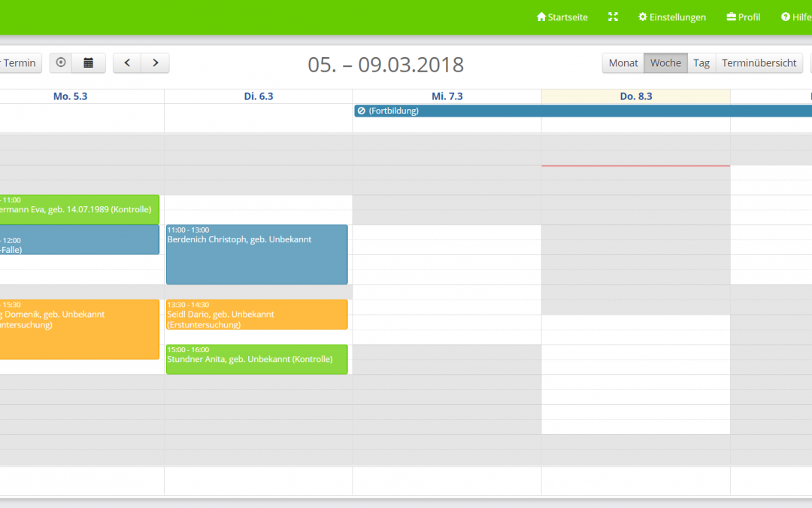Image resolution: width=812 pixels, height=508 pixels.
Task: Click the Di. 6.3 day header
Action: click(258, 96)
